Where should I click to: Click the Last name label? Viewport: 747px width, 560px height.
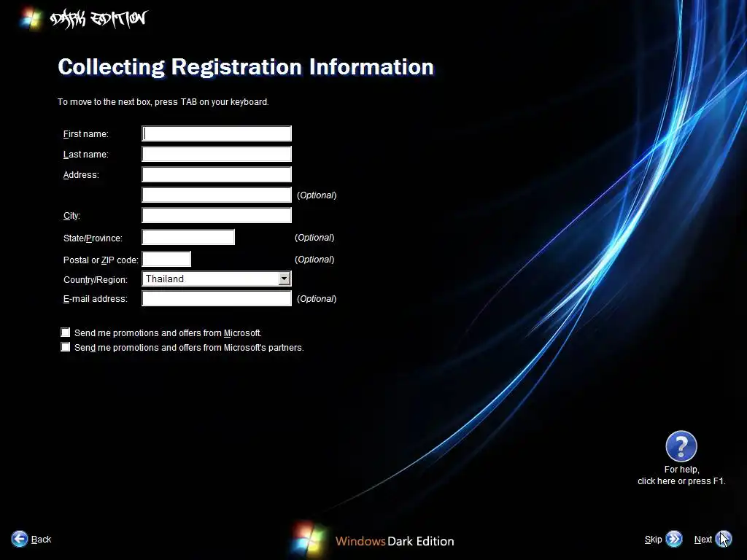[86, 155]
